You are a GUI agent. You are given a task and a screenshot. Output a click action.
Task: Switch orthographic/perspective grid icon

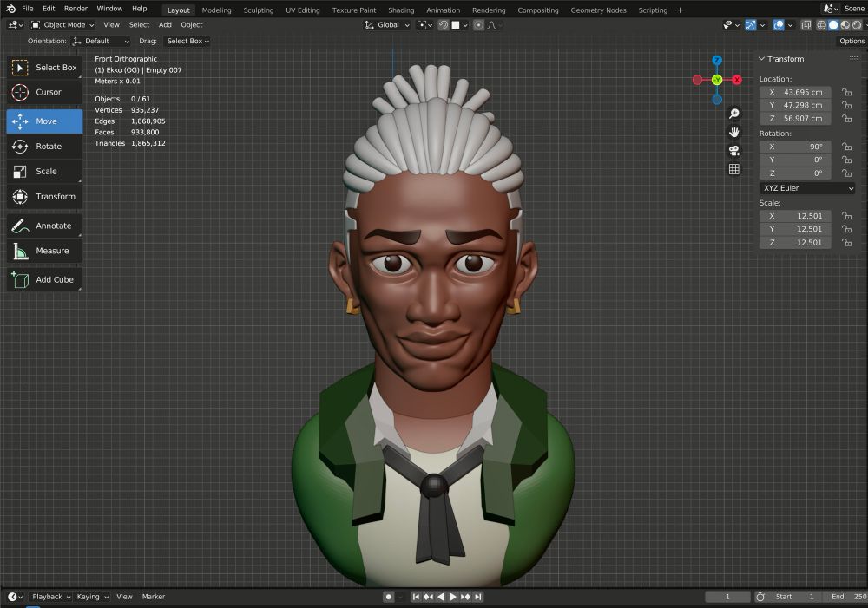pos(734,169)
